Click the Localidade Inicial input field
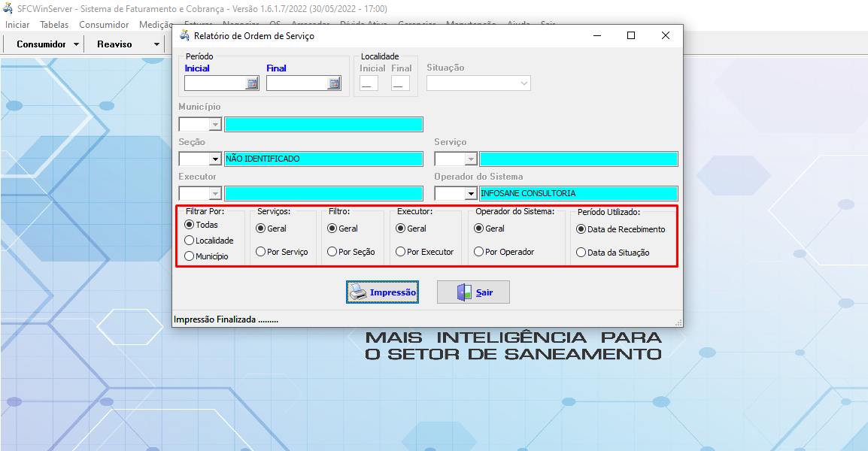 [x=368, y=83]
